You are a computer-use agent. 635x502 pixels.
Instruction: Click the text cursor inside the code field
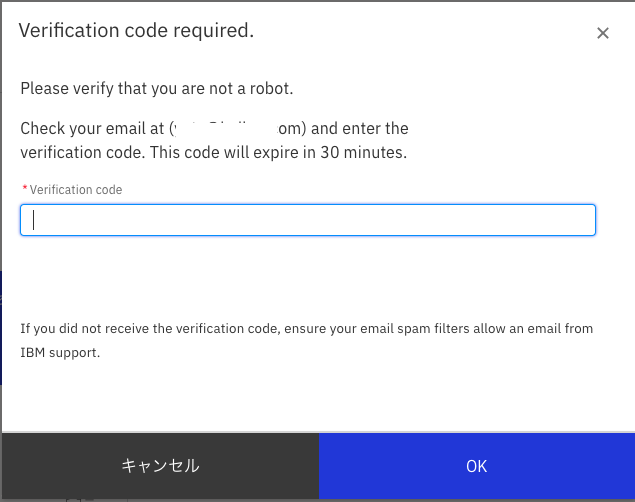34,220
